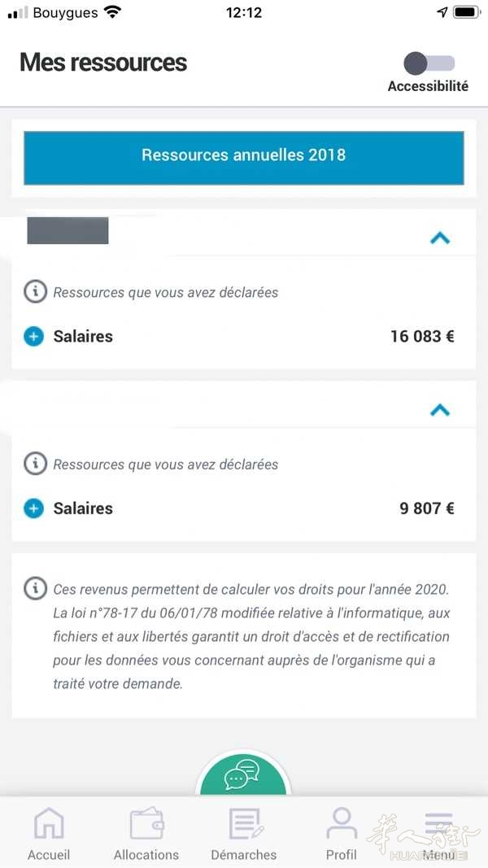
Task: Tap the info icon by legal notice
Action: click(x=36, y=588)
